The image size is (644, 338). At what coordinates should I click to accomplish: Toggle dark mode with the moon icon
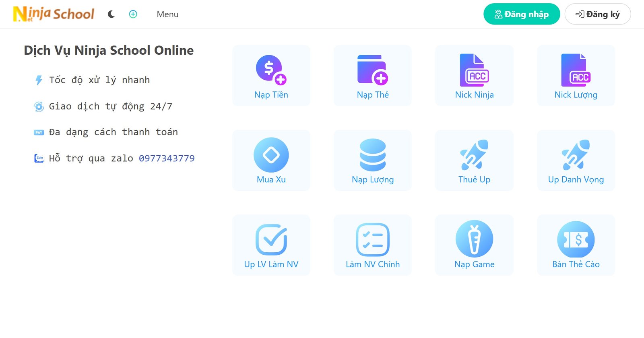pyautogui.click(x=111, y=14)
